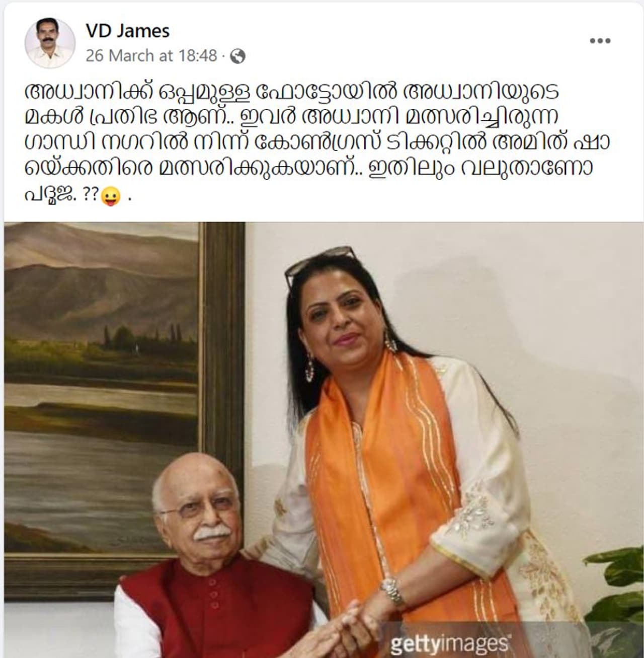This screenshot has width=644, height=658.
Task: Open VD James profile picture
Action: click(50, 43)
